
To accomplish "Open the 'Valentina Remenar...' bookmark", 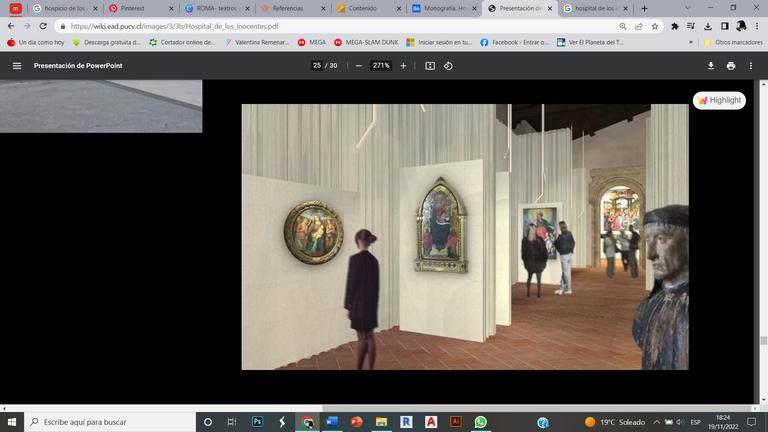I will (x=257, y=43).
